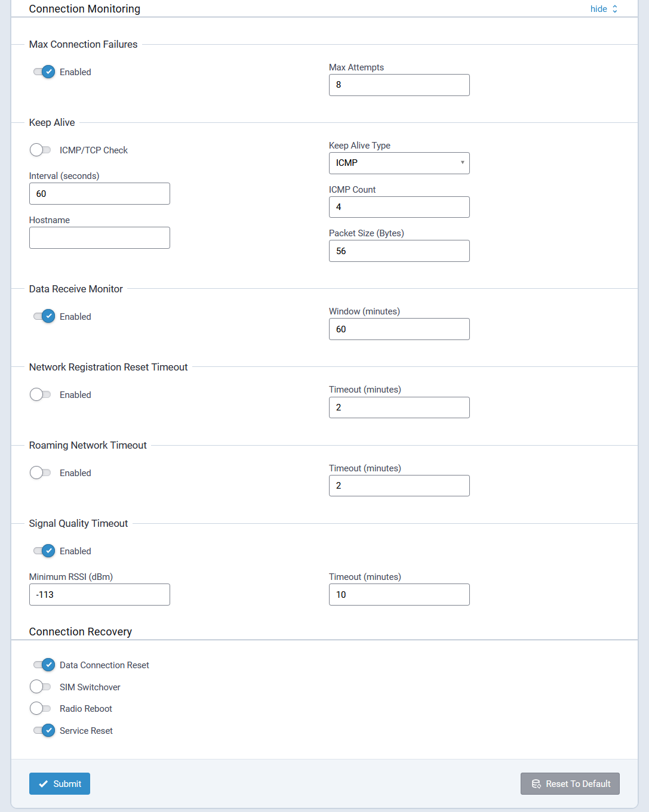The width and height of the screenshot is (649, 812).
Task: Enable the Roaming Network Timeout toggle
Action: 40,473
